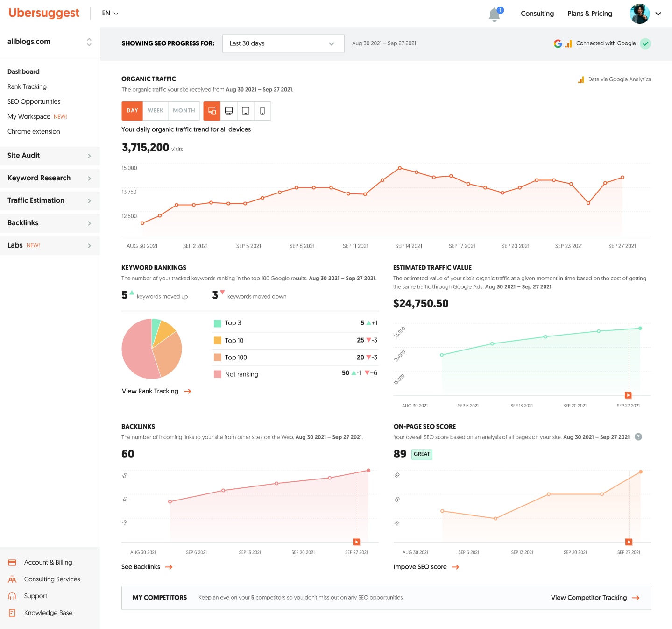Screen dimensions: 672x629
Task: Click View Competitor Tracking link
Action: tap(589, 598)
